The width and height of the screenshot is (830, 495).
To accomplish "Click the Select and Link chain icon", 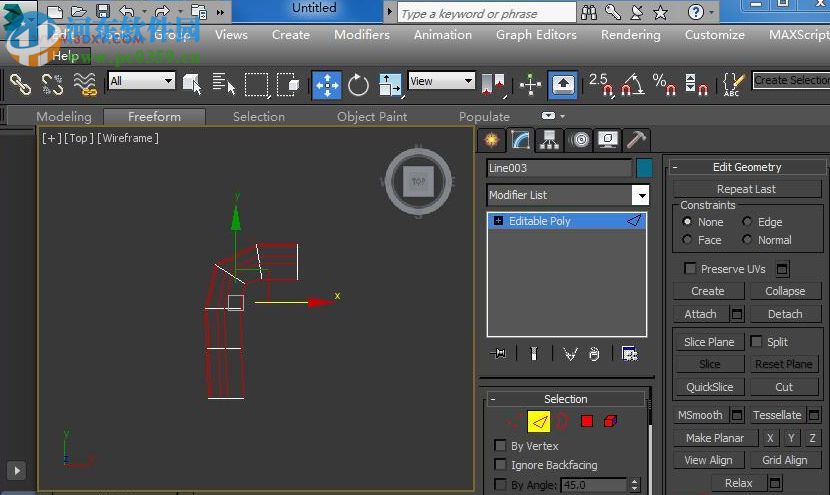I will (20, 85).
